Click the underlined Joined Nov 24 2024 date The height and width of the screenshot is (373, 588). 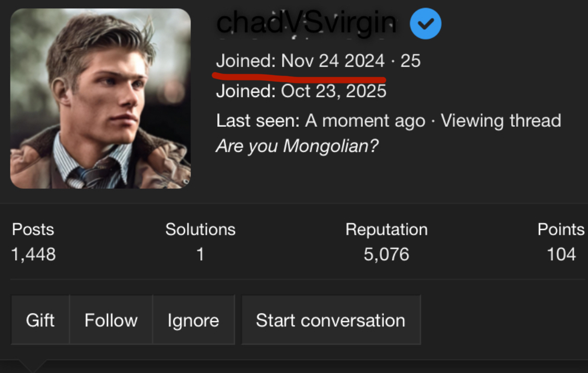(x=333, y=61)
